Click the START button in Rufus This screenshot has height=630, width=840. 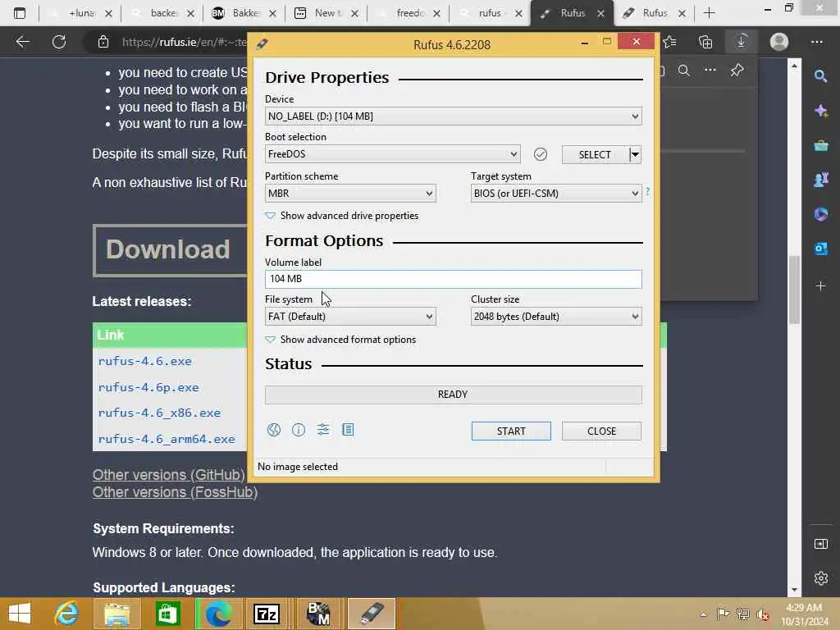click(511, 431)
